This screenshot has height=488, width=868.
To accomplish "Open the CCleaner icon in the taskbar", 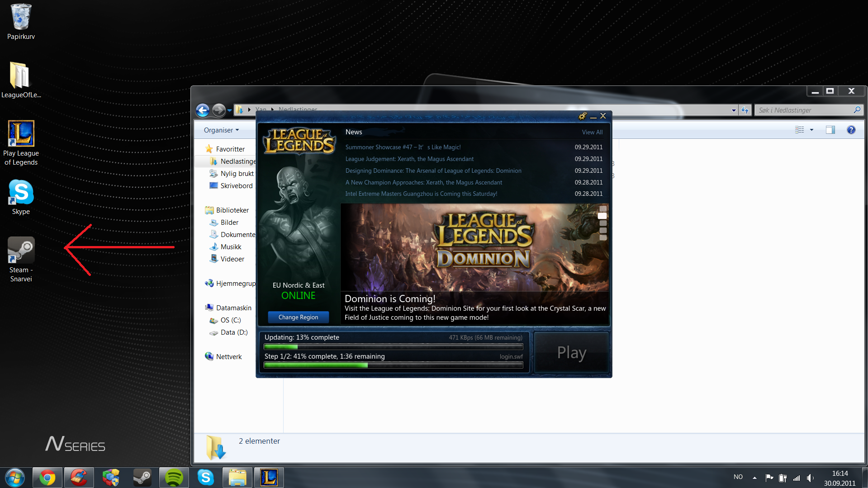I will tap(79, 478).
